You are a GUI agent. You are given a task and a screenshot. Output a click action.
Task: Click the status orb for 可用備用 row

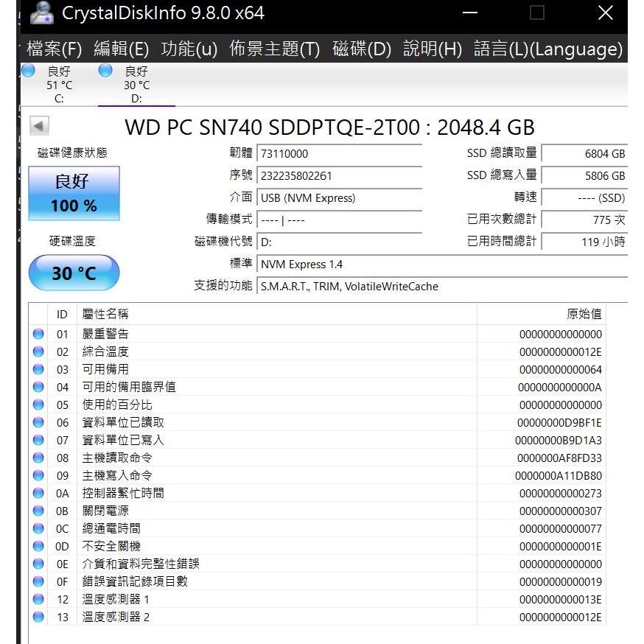pyautogui.click(x=38, y=369)
